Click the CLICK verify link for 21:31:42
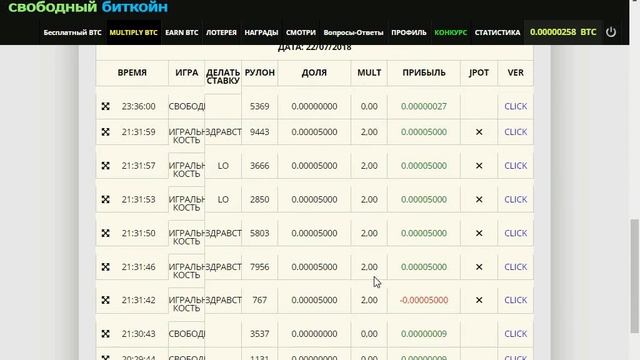This screenshot has width=640, height=360. 516,300
